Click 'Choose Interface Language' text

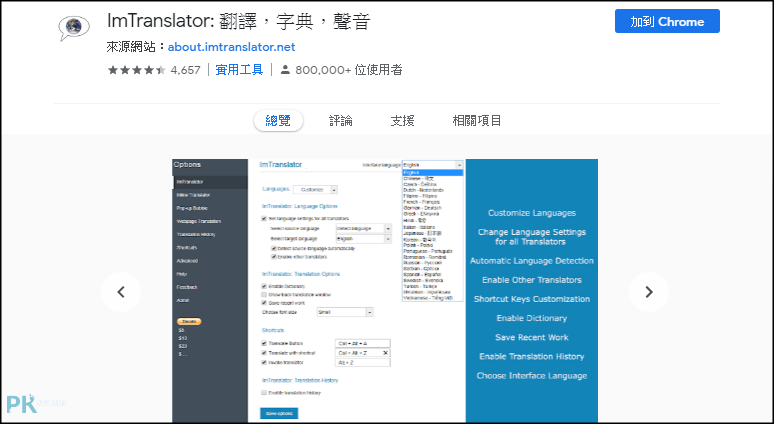click(x=532, y=376)
